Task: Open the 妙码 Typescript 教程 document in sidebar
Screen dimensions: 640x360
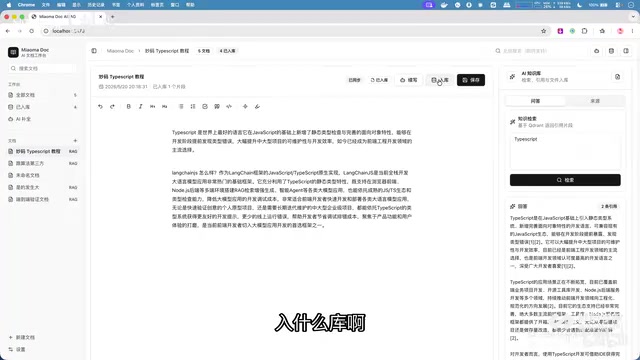Action: 42,151
